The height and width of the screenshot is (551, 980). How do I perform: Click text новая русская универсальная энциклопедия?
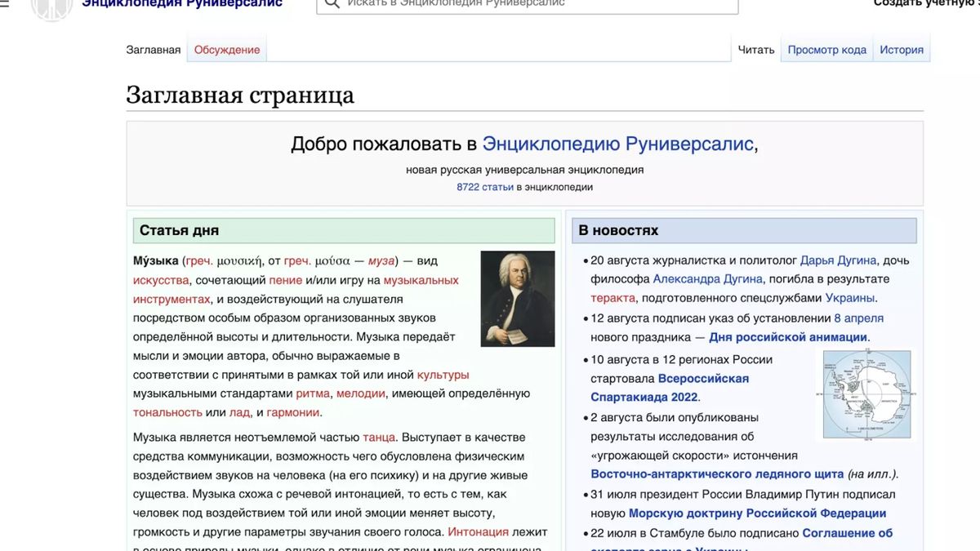pos(525,170)
